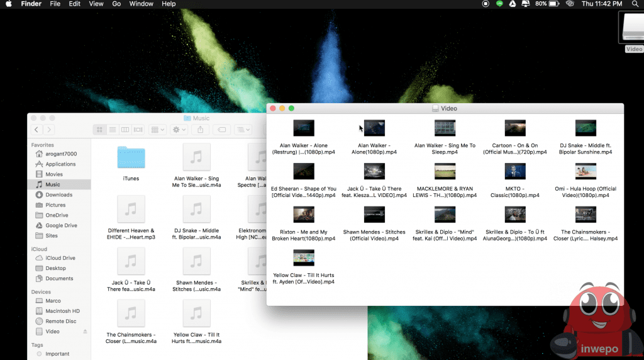Eject the Video device in sidebar
The height and width of the screenshot is (360, 644).
coord(86,332)
